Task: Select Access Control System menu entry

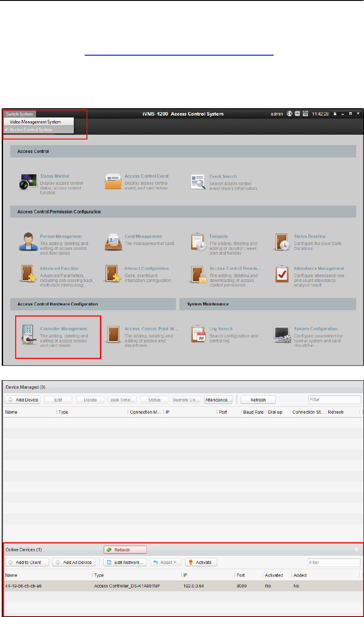Action: [39, 129]
